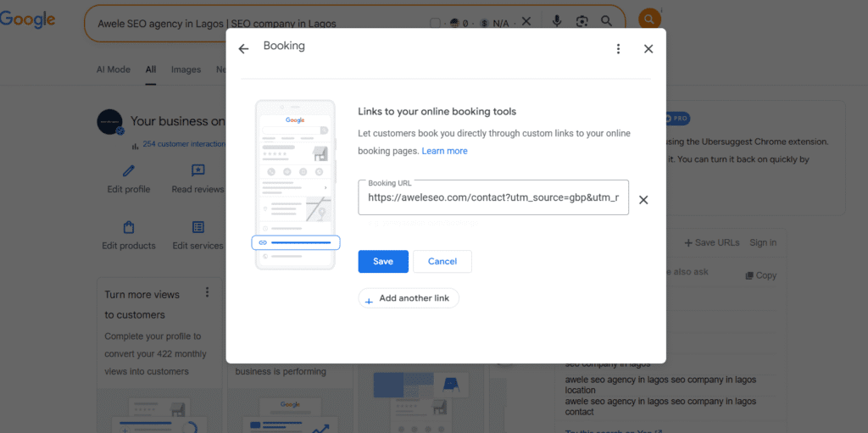Open three-dot menu on Turn more views card
The image size is (868, 433).
207,291
